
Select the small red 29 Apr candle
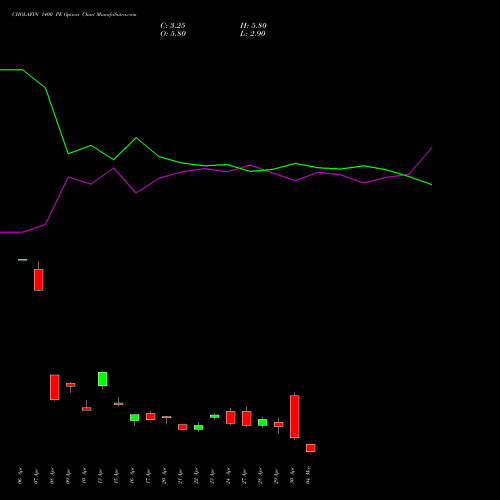(279, 424)
